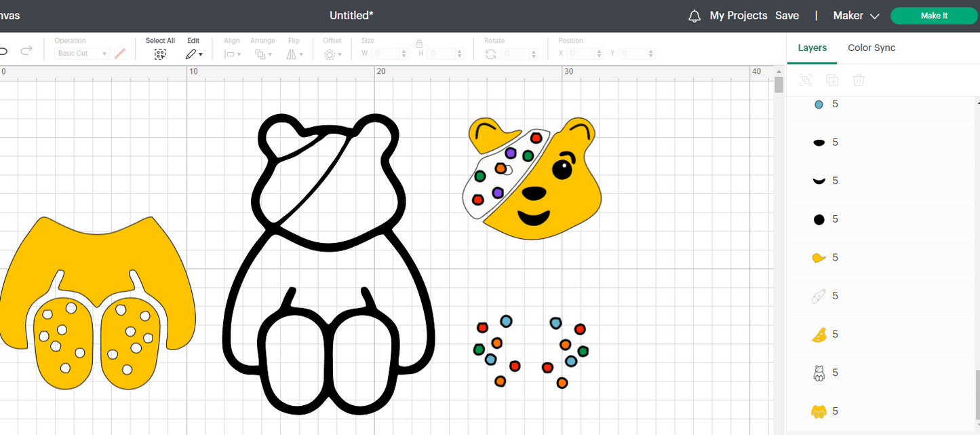This screenshot has height=435, width=980.
Task: Click the Duplicate icon in the Layers panel
Action: click(832, 80)
